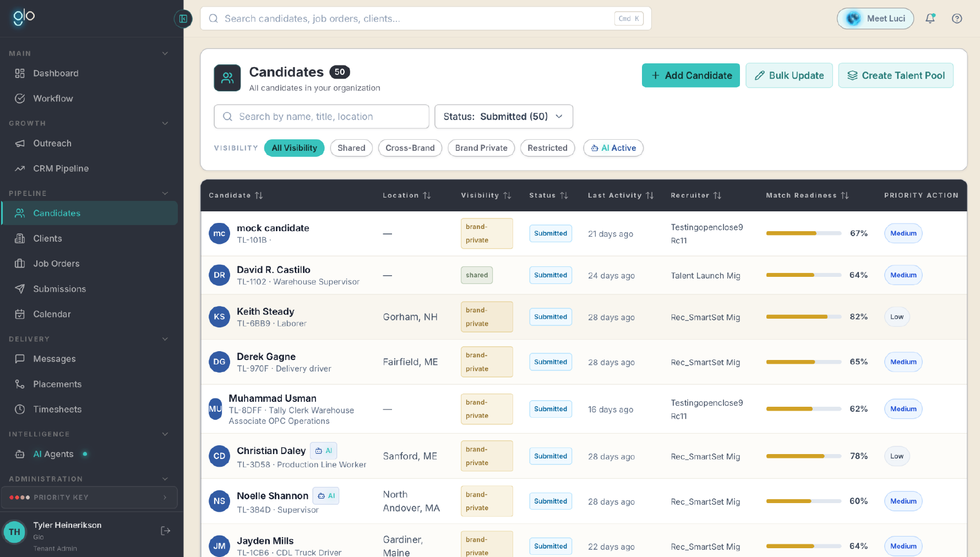Collapse the PIPELINE sidebar section
The height and width of the screenshot is (557, 980).
point(165,193)
